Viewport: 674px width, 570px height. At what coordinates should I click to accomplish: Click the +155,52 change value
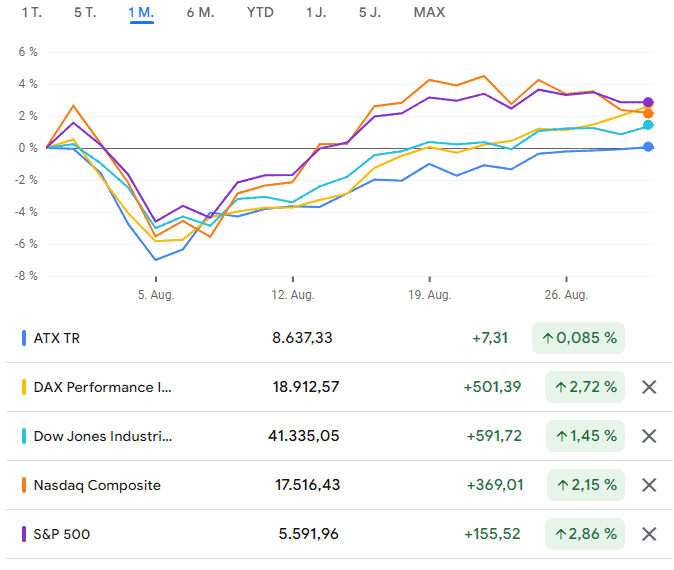(x=492, y=534)
